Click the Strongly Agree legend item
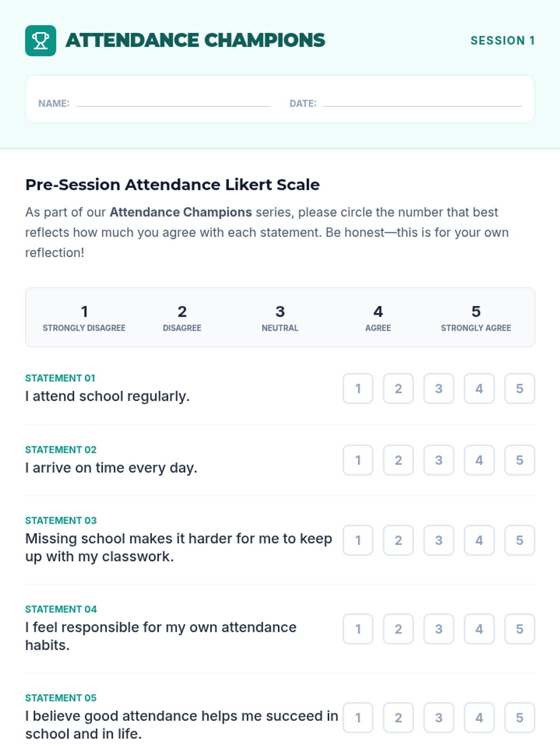 [476, 318]
